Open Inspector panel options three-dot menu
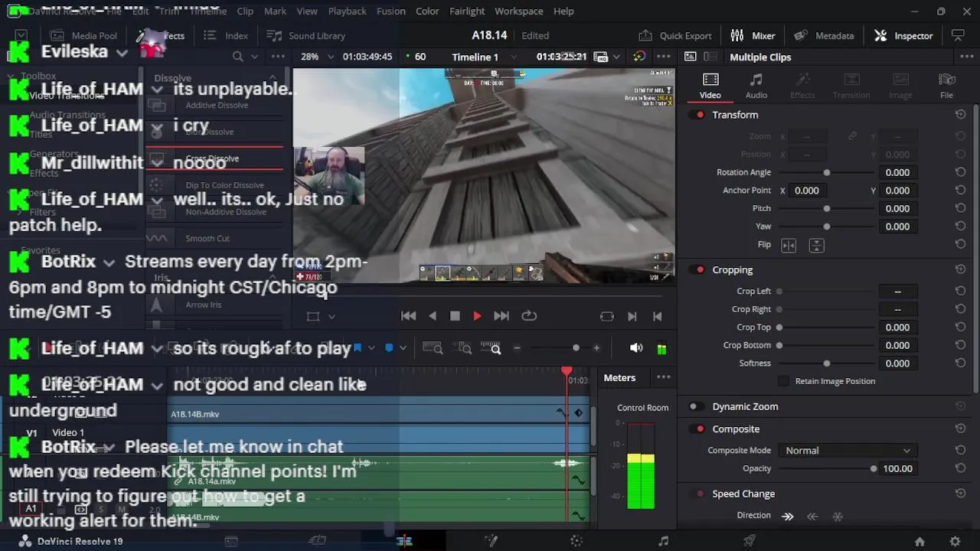The height and width of the screenshot is (551, 980). 965,57
